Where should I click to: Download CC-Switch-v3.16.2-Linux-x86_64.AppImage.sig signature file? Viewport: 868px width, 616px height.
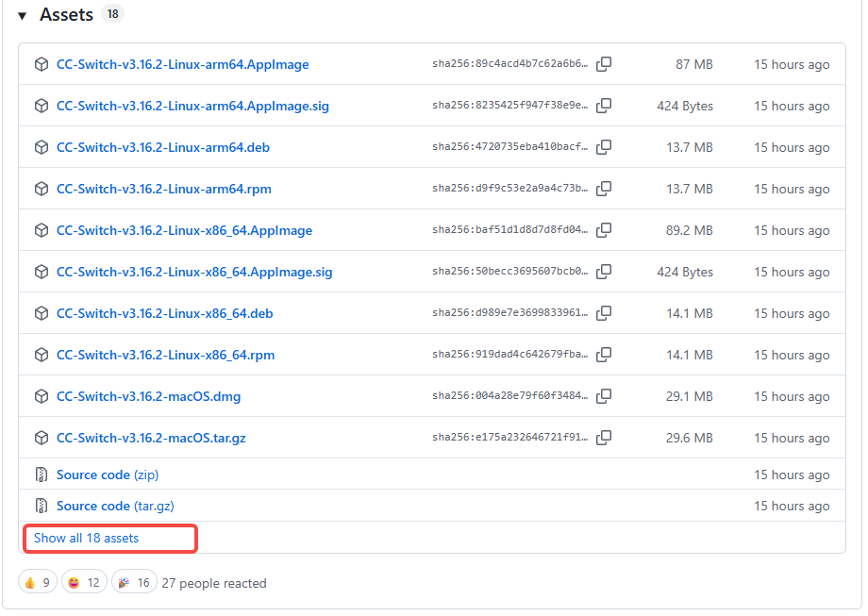pyautogui.click(x=194, y=272)
